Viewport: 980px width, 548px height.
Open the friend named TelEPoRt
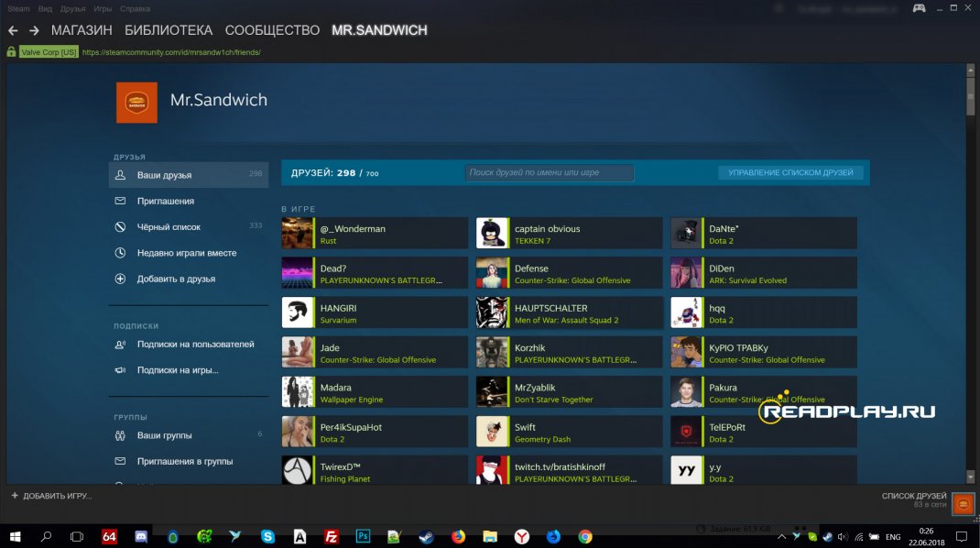click(x=764, y=432)
